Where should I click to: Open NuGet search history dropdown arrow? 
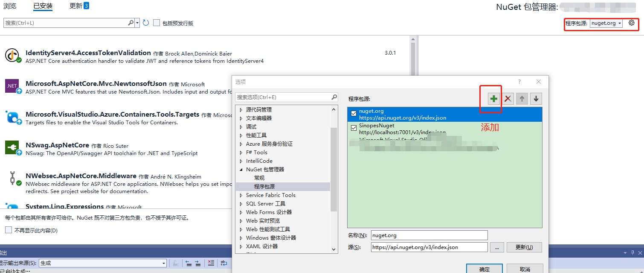tap(137, 23)
